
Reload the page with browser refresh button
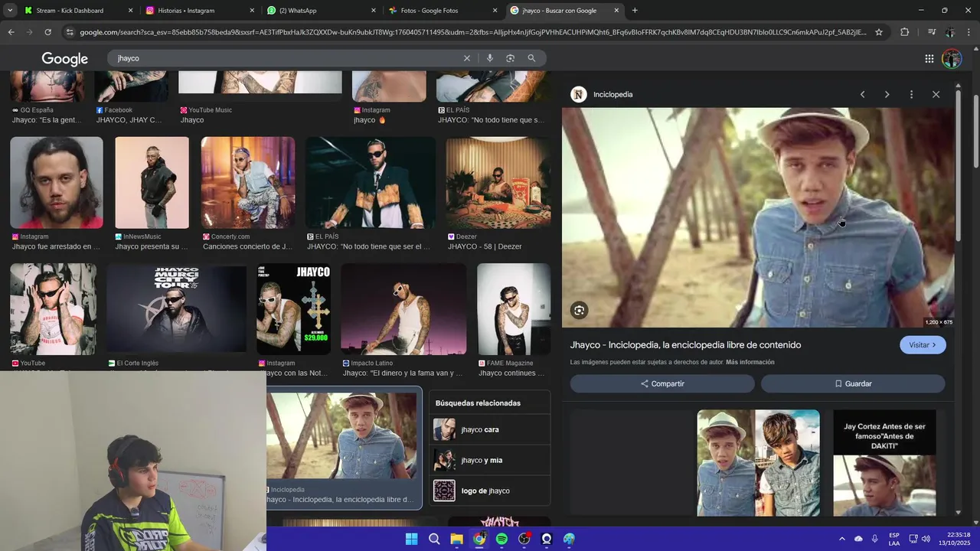[x=47, y=32]
